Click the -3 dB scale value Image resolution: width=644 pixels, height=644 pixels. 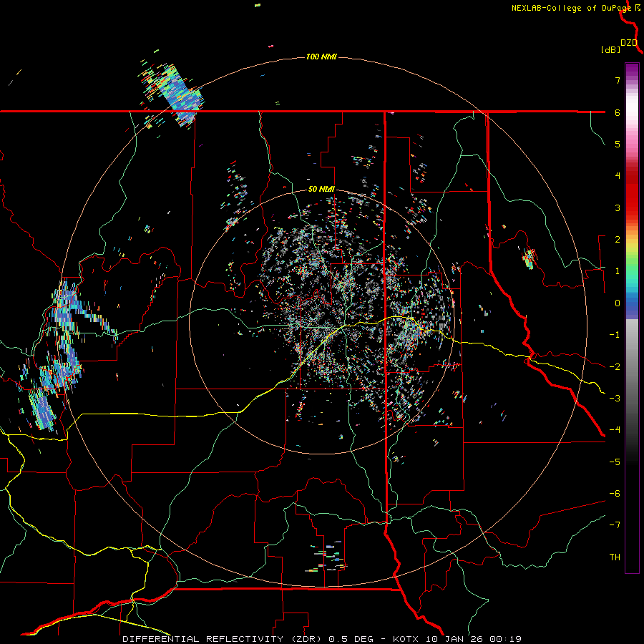click(x=615, y=399)
